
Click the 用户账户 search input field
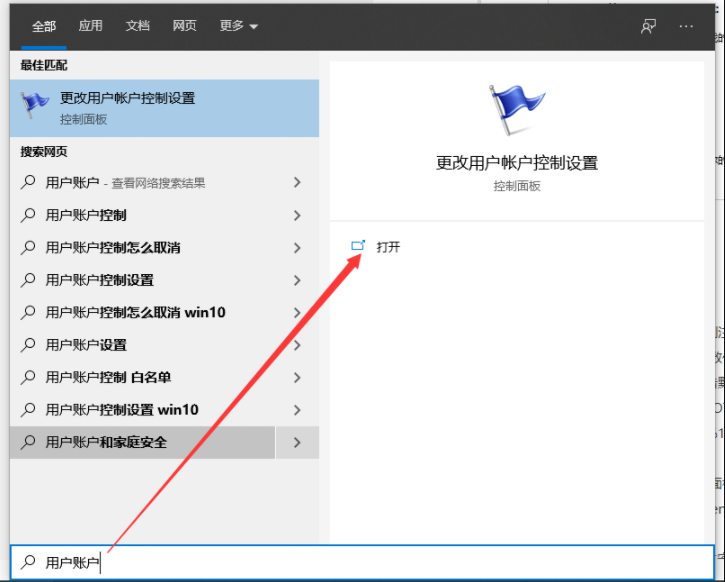[360, 563]
